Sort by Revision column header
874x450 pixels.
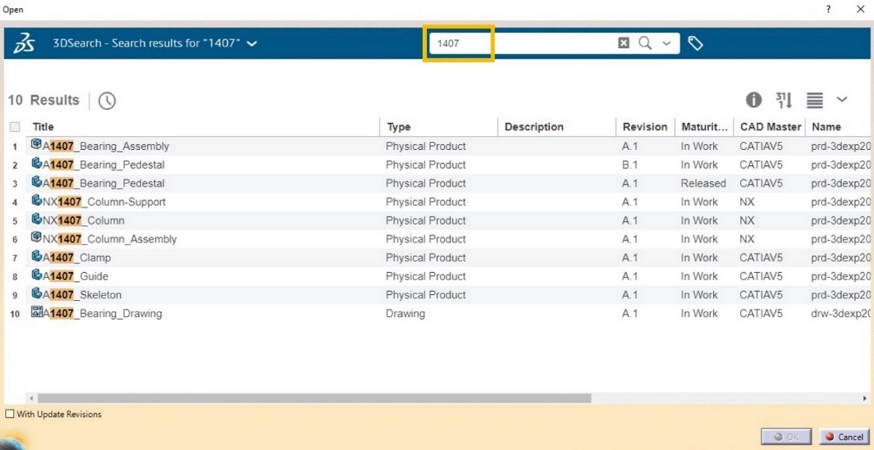pos(645,127)
